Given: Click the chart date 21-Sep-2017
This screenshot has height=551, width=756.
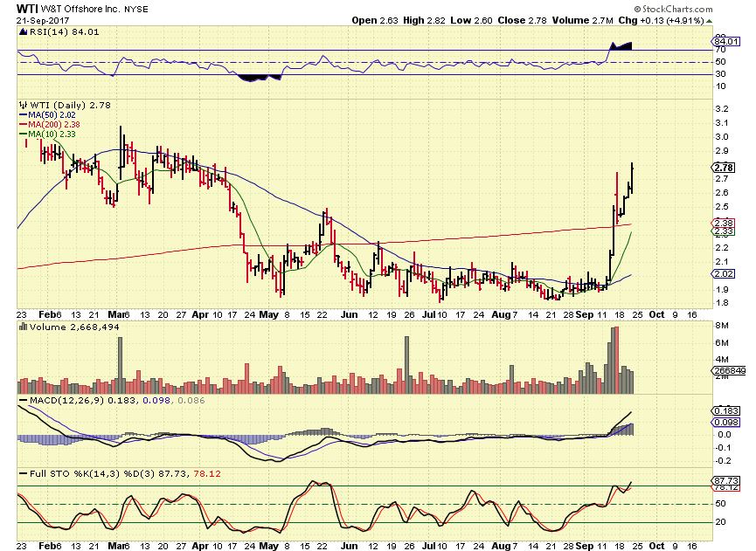Looking at the screenshot, I should coord(43,21).
